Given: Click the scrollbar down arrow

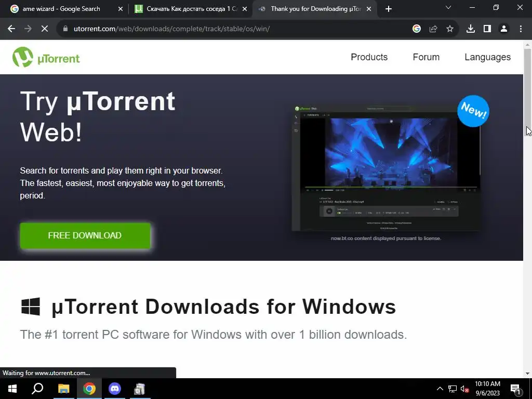Looking at the screenshot, I should 527,374.
